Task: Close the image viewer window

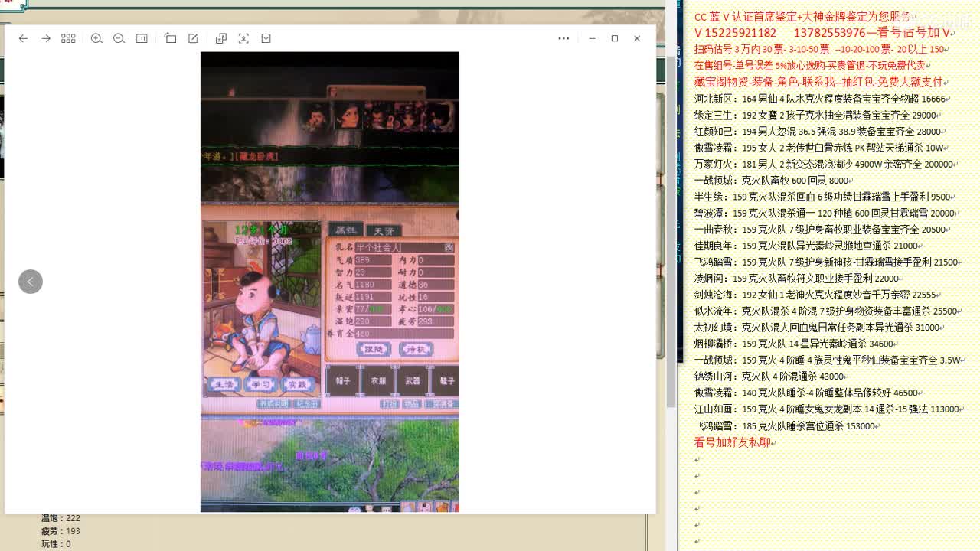Action: coord(637,38)
